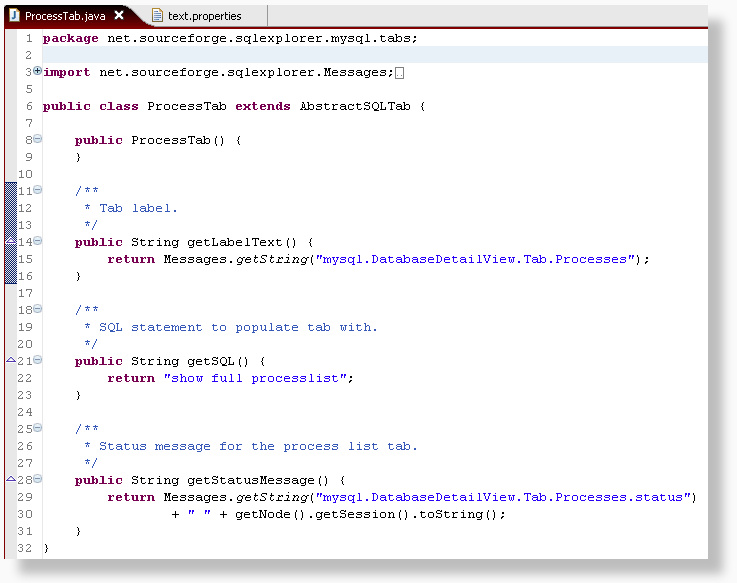Viewport: 737px width, 583px height.
Task: Click the extends keyword on line 6
Action: (263, 106)
